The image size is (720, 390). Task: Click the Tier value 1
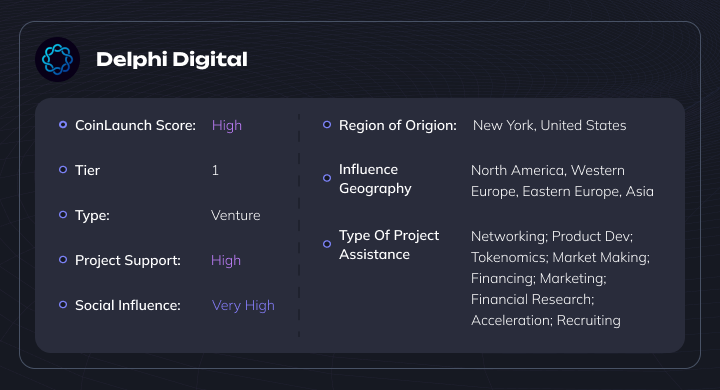pos(215,170)
